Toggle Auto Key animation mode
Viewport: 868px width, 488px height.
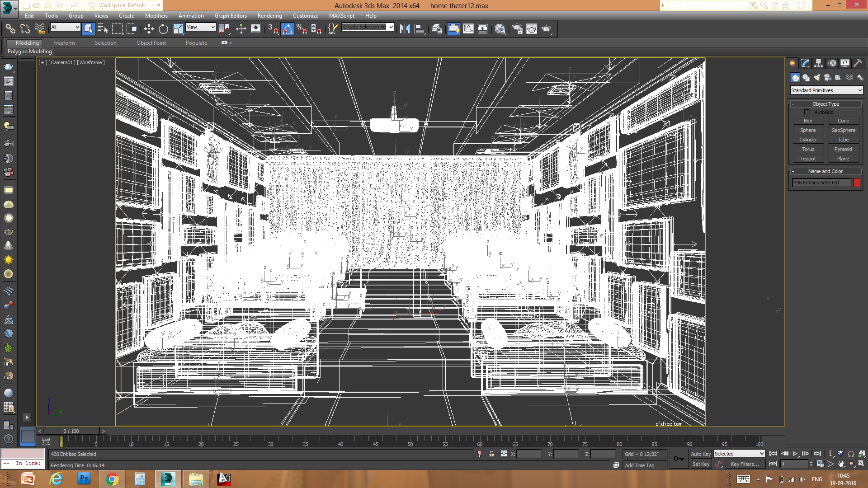tap(700, 454)
